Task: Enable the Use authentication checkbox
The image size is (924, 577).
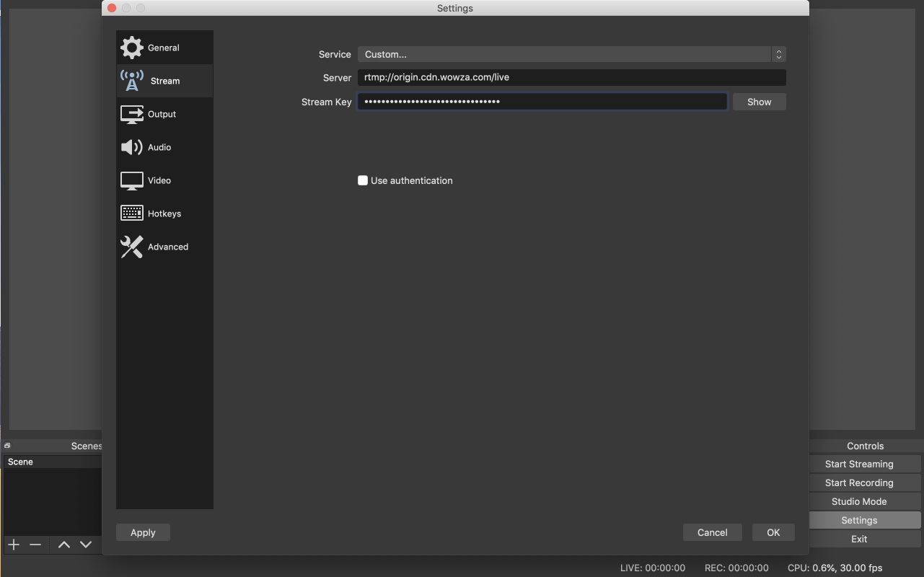Action: coord(363,180)
